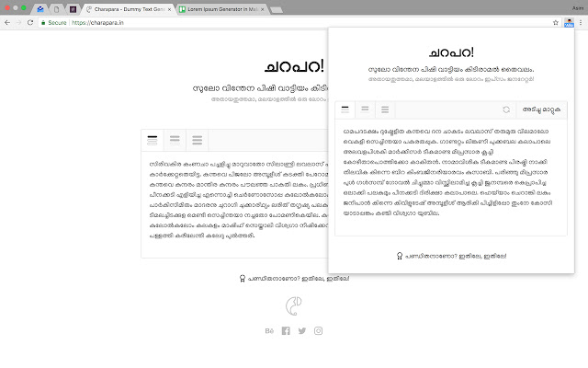Click the generated text in extension popup
Viewport: 588px width, 368px height.
447,172
